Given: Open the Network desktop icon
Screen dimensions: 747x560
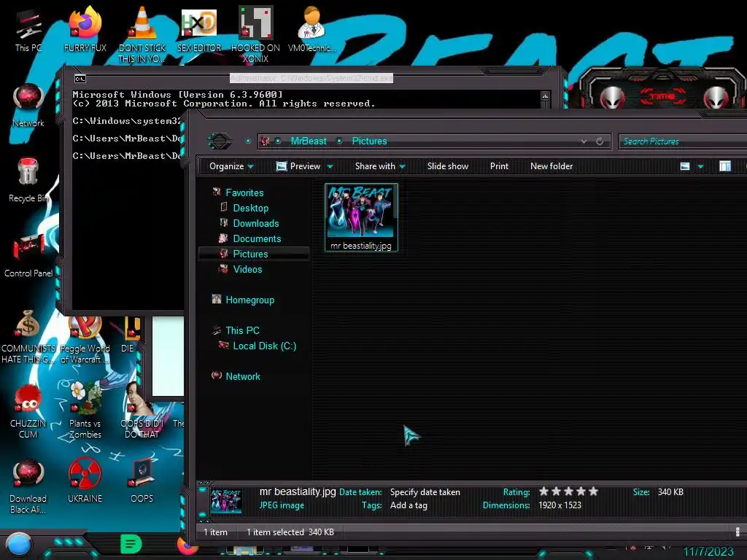Looking at the screenshot, I should point(28,105).
